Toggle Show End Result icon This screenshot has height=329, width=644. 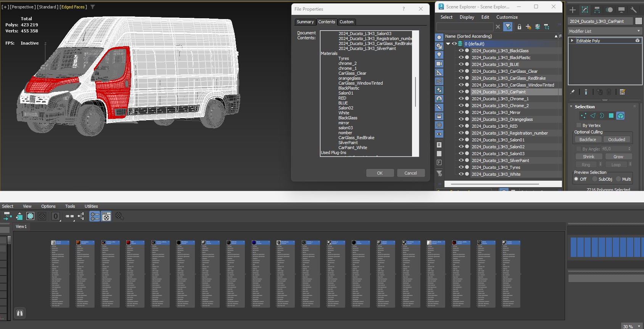pyautogui.click(x=586, y=92)
